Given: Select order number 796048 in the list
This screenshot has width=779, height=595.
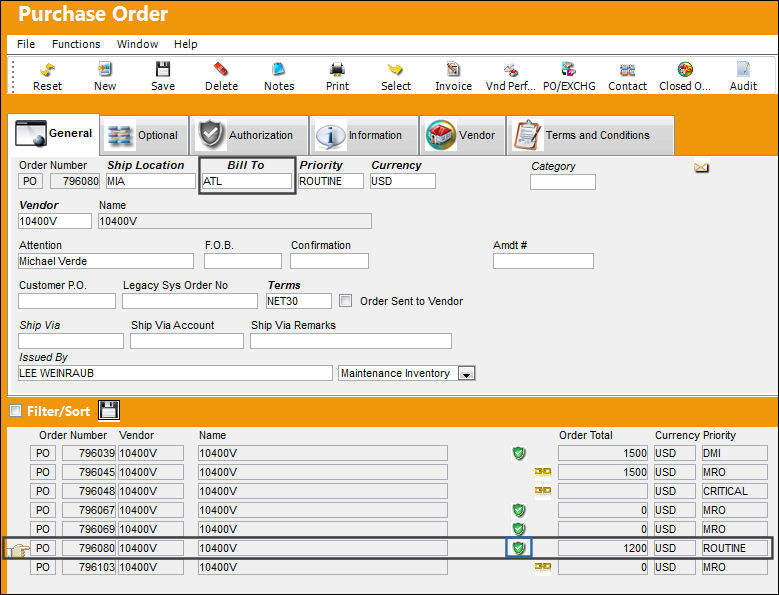Looking at the screenshot, I should point(89,491).
